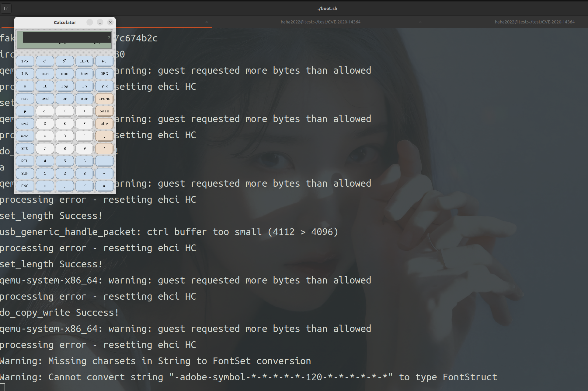Click digit 8 on the calculator

[x=64, y=149]
